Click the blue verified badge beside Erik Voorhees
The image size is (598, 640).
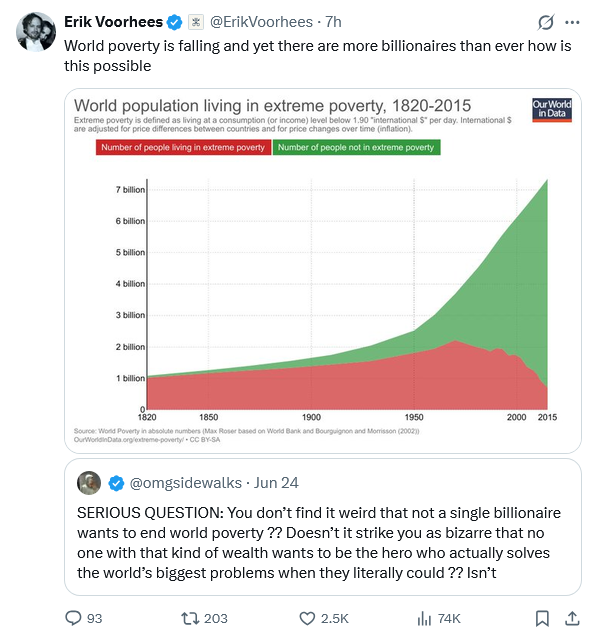(175, 22)
